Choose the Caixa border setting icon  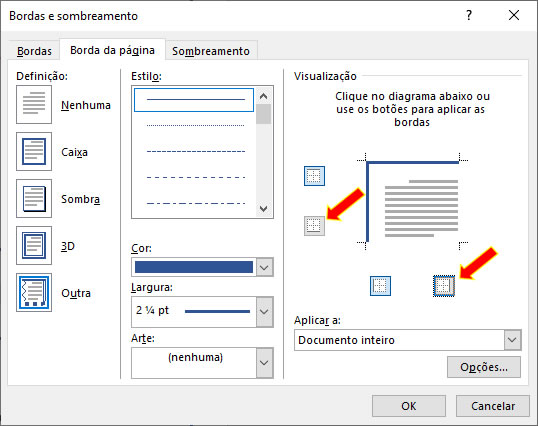pyautogui.click(x=34, y=152)
